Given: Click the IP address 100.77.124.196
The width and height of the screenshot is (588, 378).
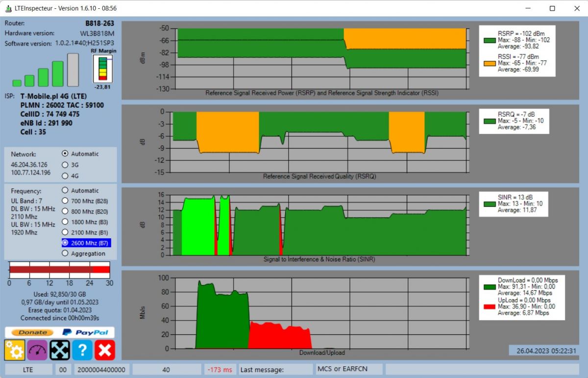Looking at the screenshot, I should click(30, 173).
